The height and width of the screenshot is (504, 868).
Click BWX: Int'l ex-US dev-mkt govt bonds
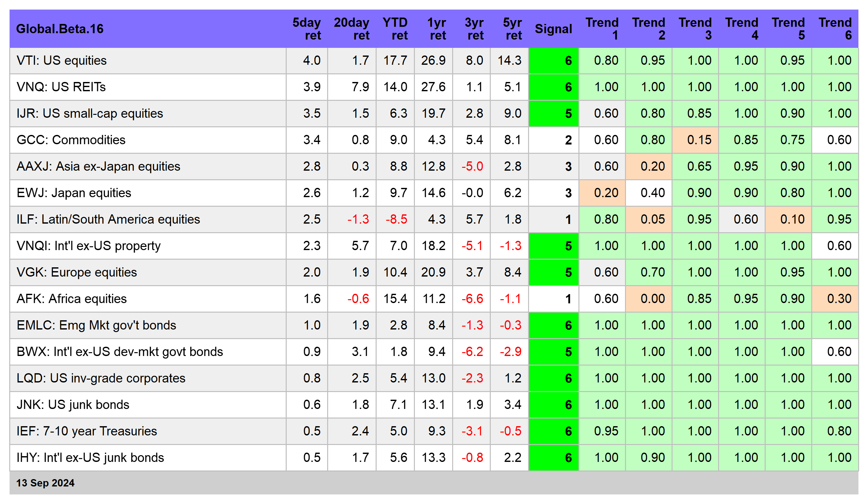point(120,352)
